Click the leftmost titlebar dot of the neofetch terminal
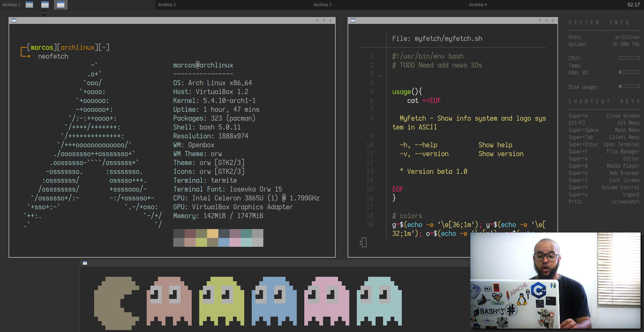 pyautogui.click(x=317, y=20)
